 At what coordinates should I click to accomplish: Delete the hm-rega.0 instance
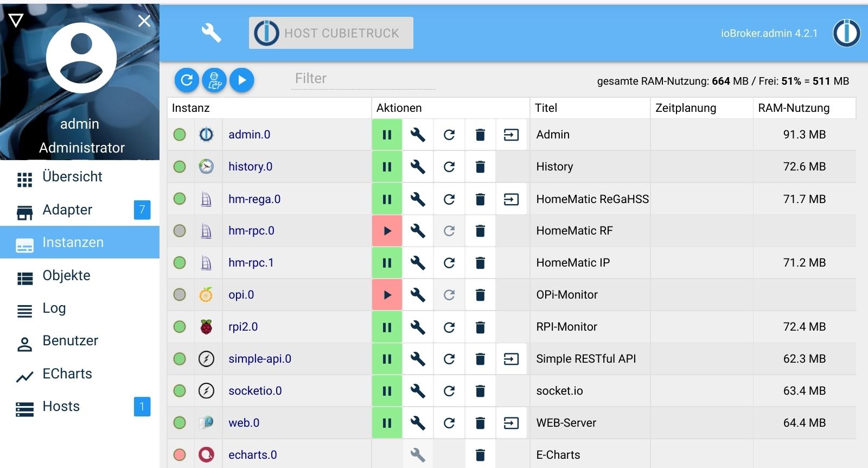tap(480, 199)
